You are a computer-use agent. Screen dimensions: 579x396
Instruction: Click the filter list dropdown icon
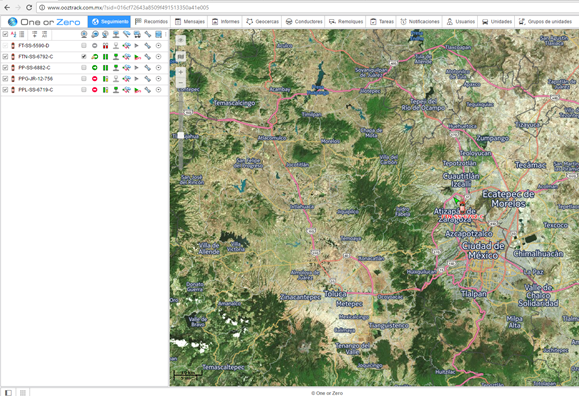tap(35, 34)
